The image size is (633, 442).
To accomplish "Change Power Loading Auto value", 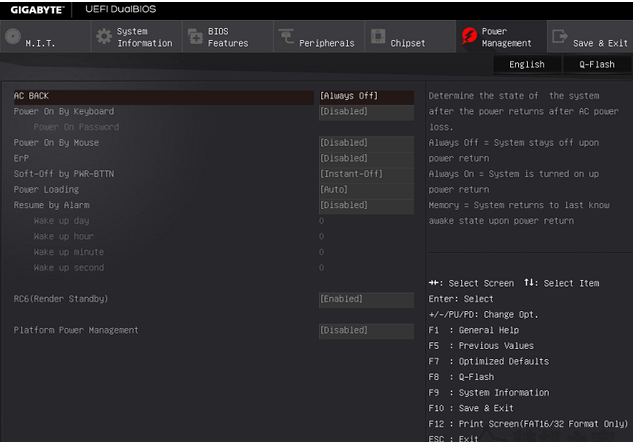I will pos(366,190).
